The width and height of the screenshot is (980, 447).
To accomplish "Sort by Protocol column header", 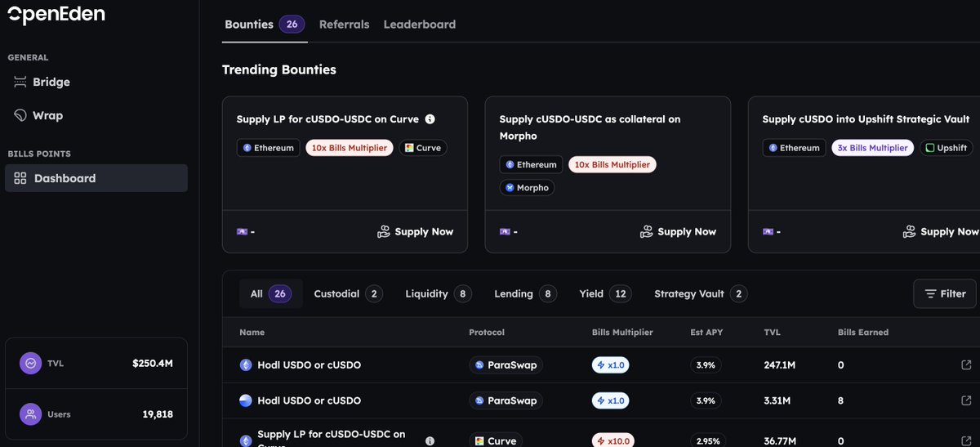I will click(487, 333).
